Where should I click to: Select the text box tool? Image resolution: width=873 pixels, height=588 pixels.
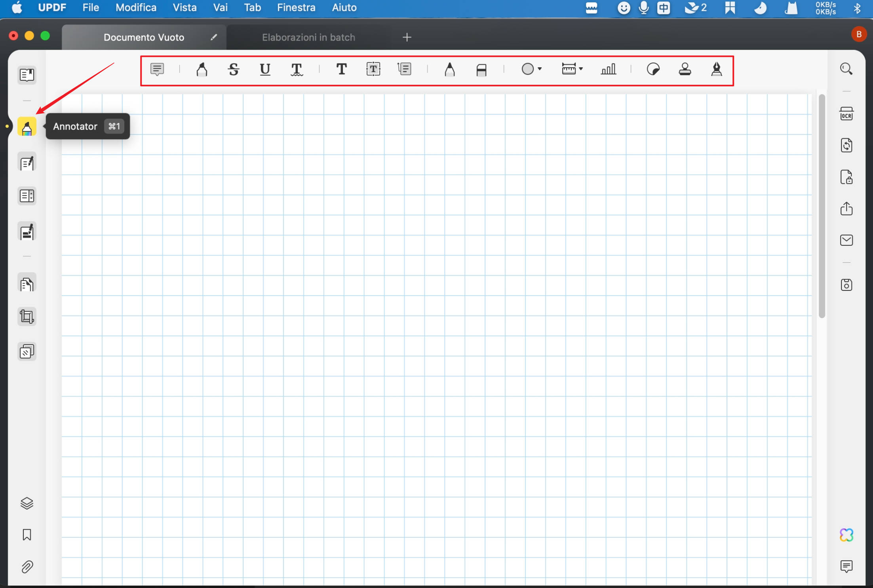(373, 69)
